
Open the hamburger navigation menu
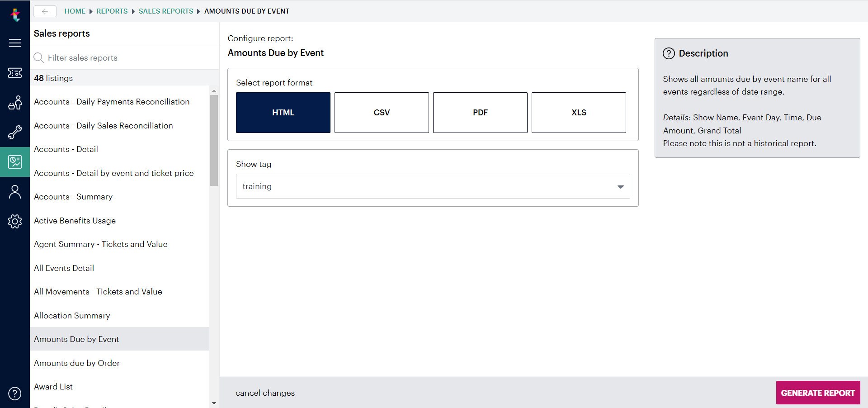point(15,43)
